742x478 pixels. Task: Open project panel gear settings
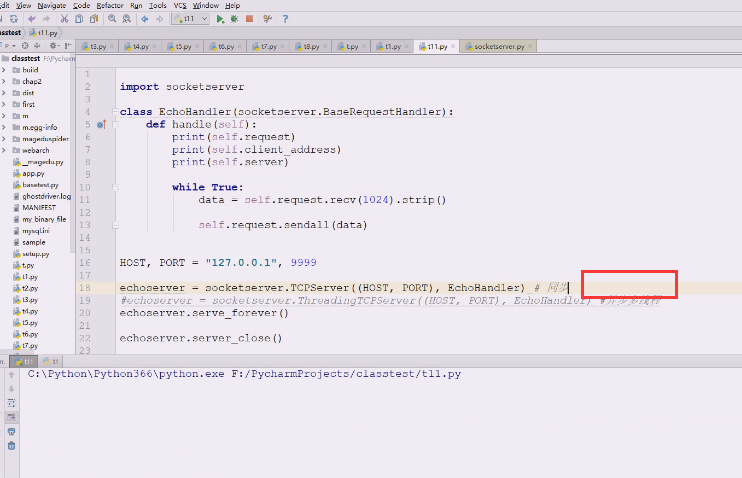(53, 46)
